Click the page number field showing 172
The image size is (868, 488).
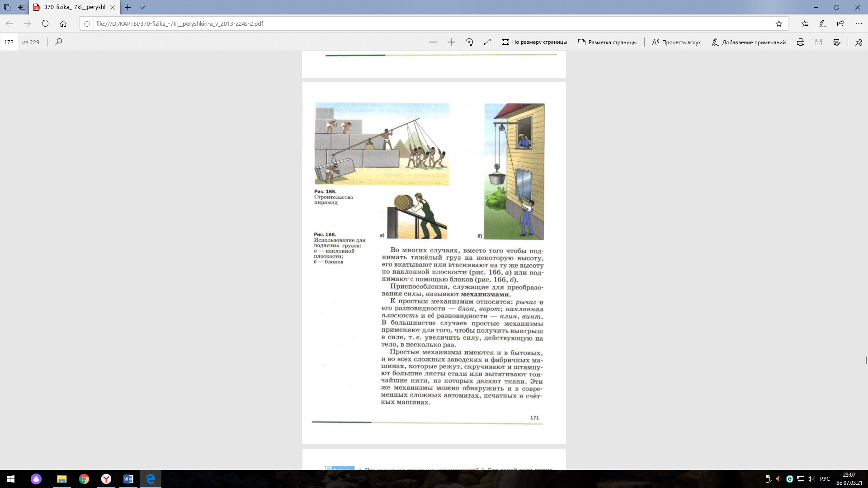point(9,42)
